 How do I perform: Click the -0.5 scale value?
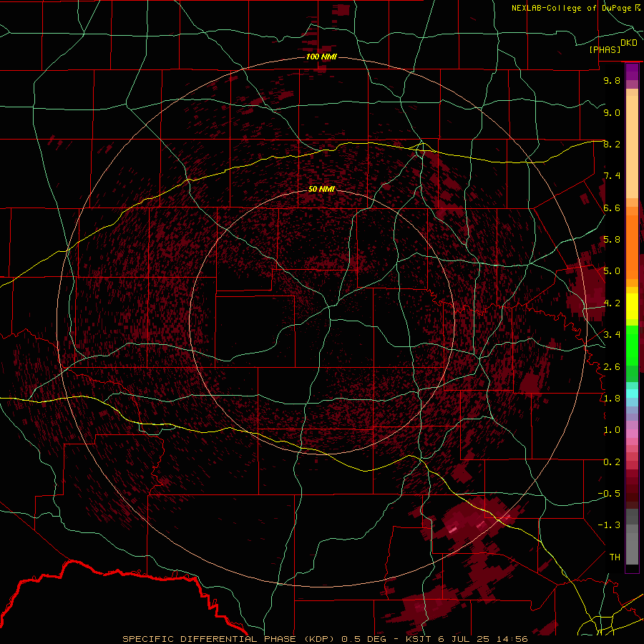(x=609, y=494)
